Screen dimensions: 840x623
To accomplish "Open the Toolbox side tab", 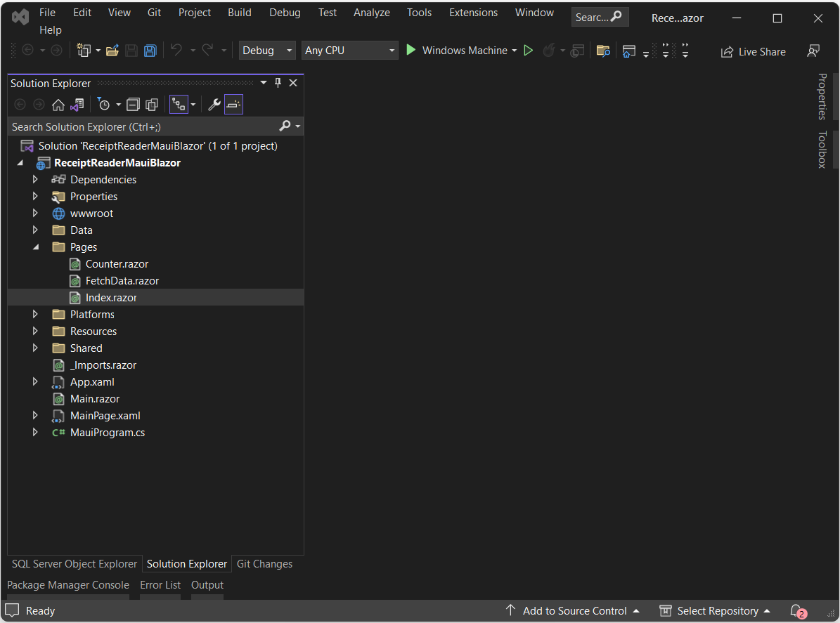I will click(822, 150).
